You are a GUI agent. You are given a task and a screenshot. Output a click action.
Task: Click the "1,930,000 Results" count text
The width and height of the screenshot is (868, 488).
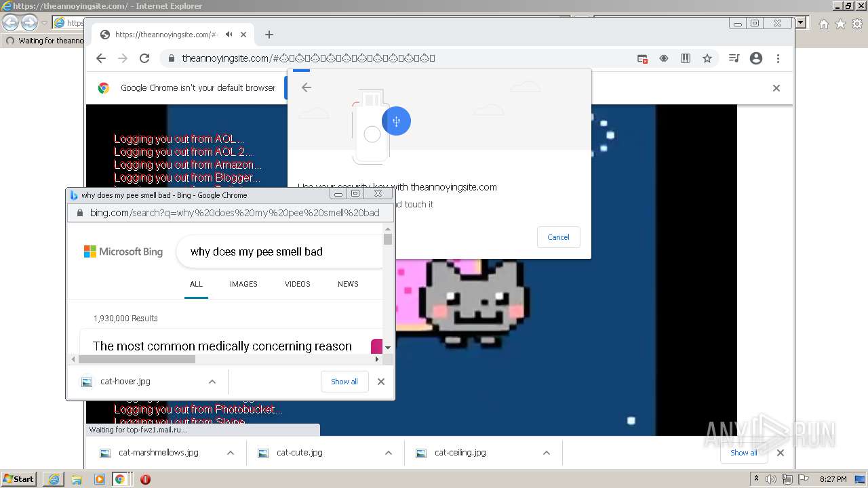[125, 319]
